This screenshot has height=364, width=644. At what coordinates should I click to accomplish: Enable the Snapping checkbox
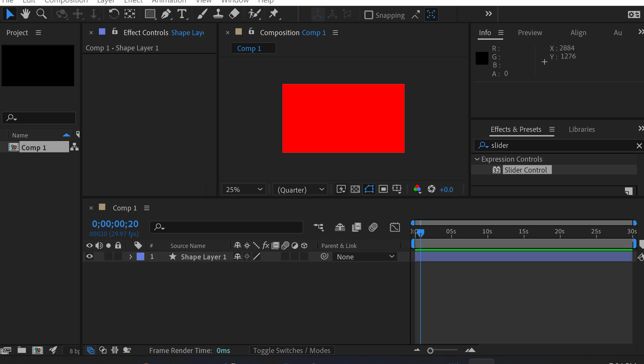click(x=369, y=15)
